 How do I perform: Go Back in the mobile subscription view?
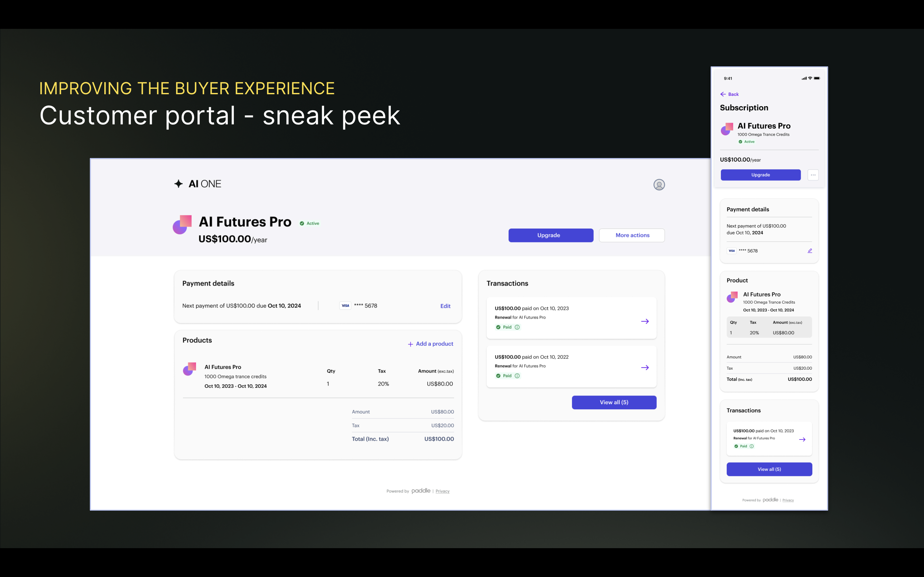click(x=729, y=94)
